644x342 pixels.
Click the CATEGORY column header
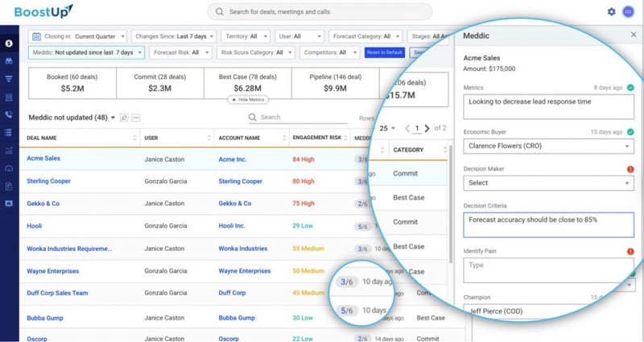point(408,150)
